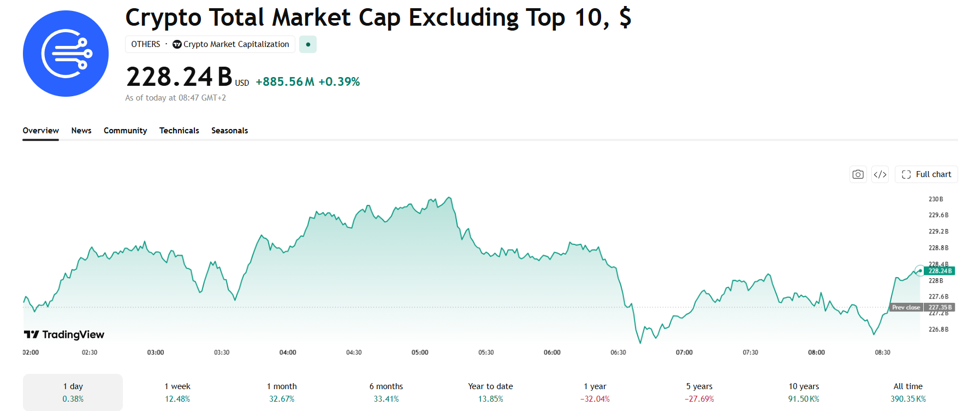Select the 1 day range
The image size is (980, 411).
(73, 392)
